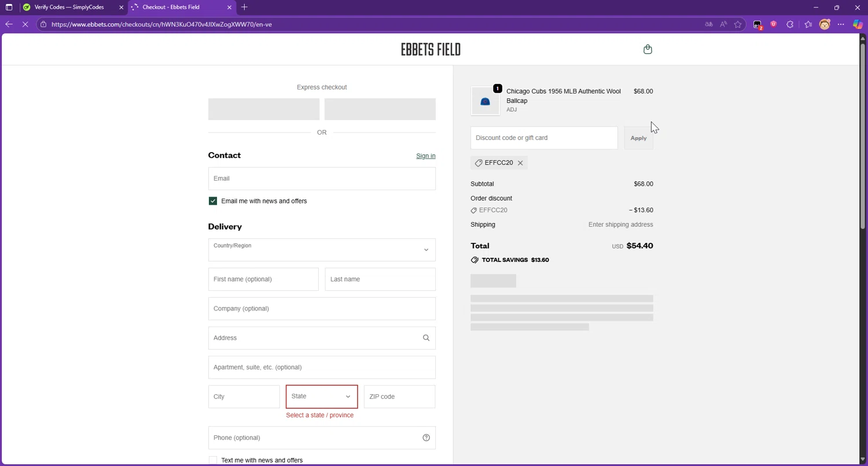Click the browser address bar URL
Image resolution: width=868 pixels, height=466 pixels.
[x=161, y=24]
